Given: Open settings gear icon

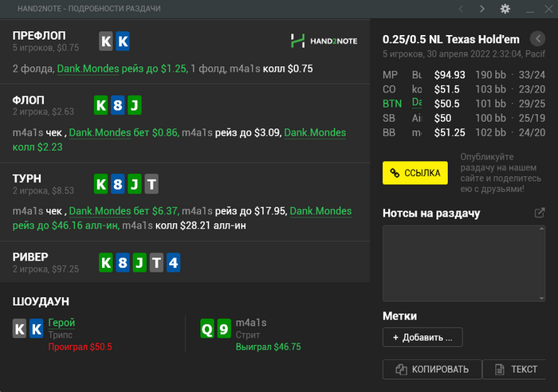Looking at the screenshot, I should coord(505,9).
